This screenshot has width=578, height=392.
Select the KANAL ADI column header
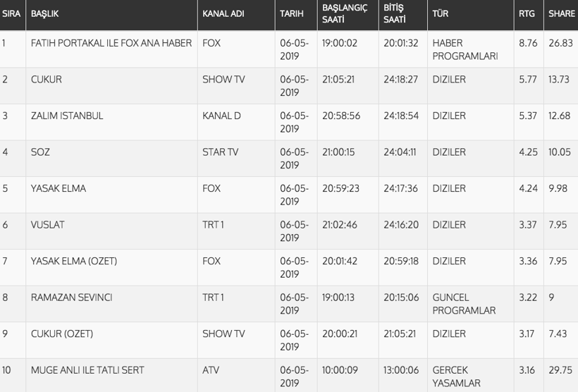pyautogui.click(x=223, y=13)
